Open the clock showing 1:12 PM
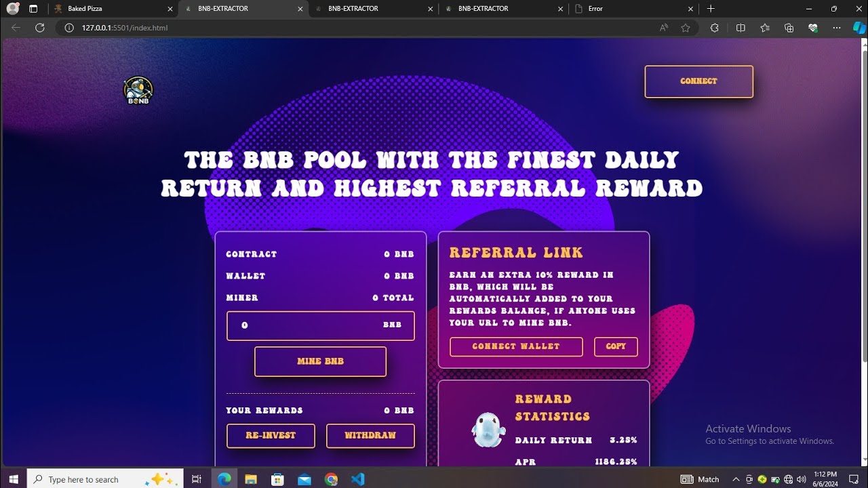Image resolution: width=868 pixels, height=488 pixels. click(x=826, y=479)
